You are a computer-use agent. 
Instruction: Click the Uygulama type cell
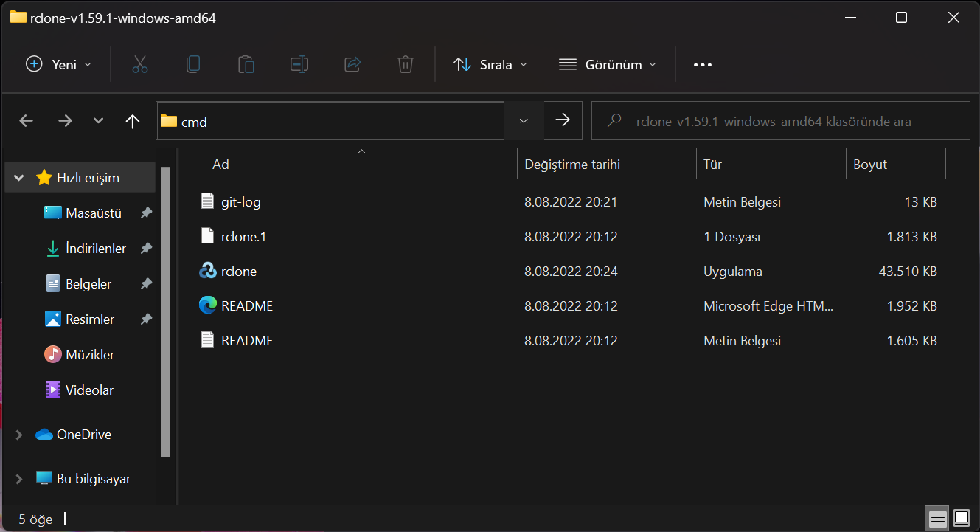point(733,271)
